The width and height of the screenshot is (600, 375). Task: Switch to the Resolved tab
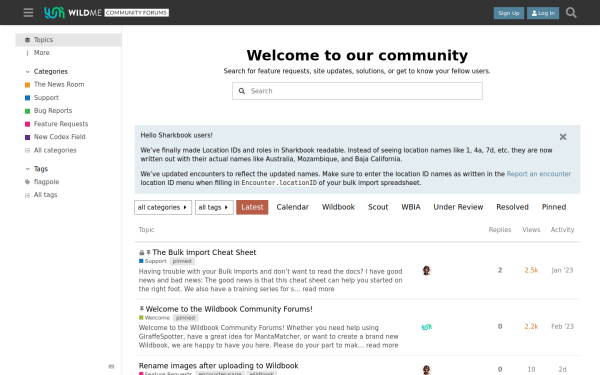click(512, 207)
